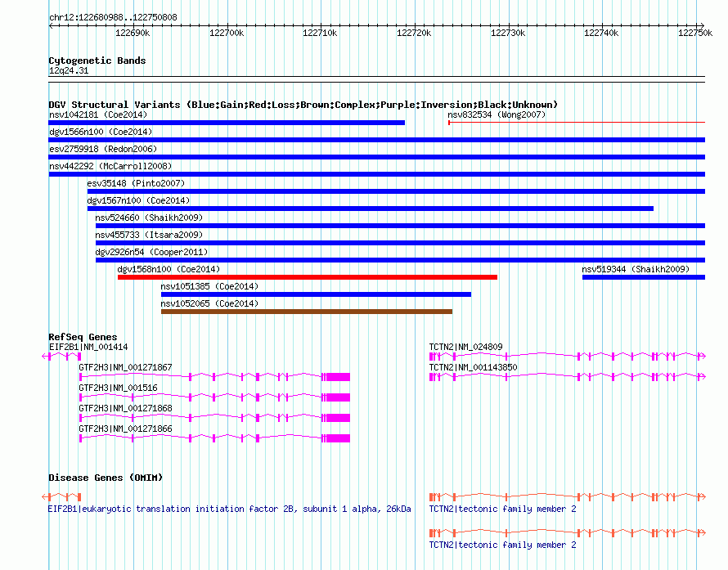Open the Cytogenetic Bands track title
Image resolution: width=728 pixels, height=570 pixels.
click(97, 61)
